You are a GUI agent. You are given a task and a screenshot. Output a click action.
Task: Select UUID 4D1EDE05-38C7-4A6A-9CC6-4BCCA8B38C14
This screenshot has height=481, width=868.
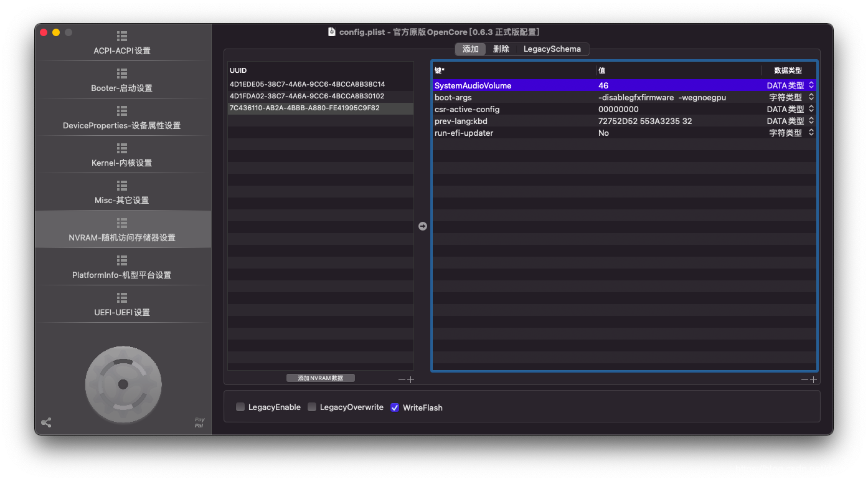pos(321,84)
